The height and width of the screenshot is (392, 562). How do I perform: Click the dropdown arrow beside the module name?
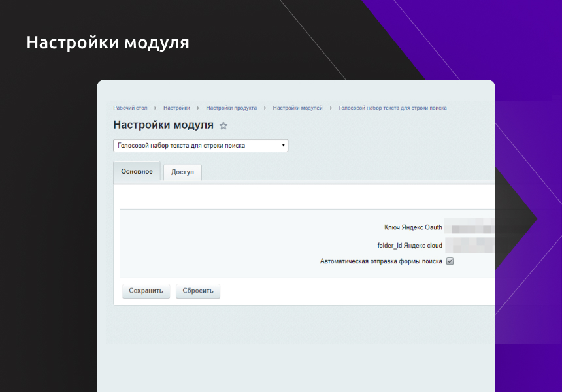click(x=283, y=145)
